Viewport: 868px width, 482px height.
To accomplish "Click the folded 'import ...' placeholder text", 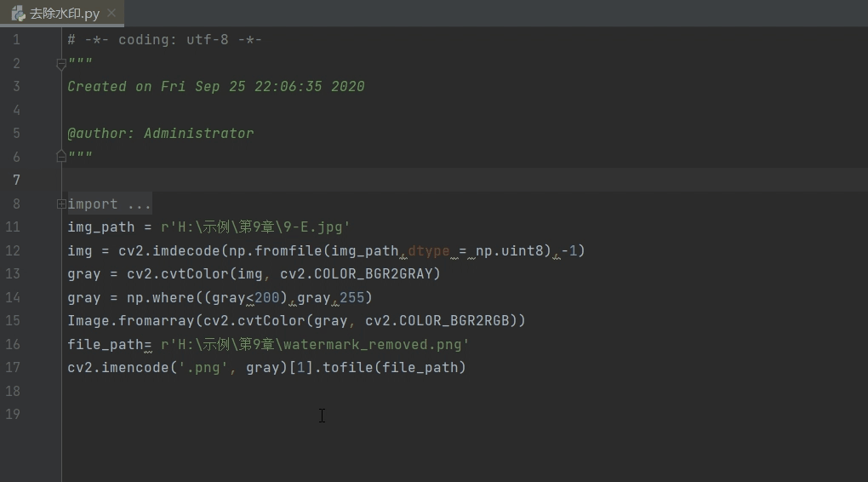I will pos(109,204).
